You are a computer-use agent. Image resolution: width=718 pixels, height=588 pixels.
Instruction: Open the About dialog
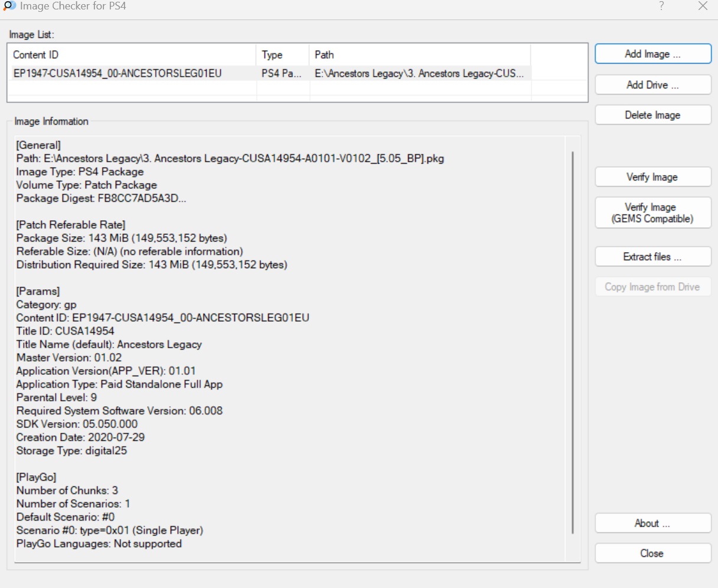click(x=652, y=524)
